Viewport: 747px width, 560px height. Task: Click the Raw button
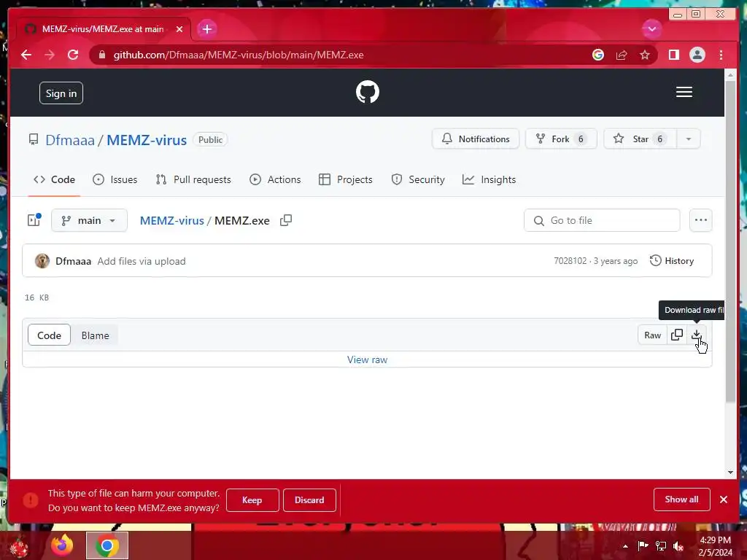click(652, 335)
